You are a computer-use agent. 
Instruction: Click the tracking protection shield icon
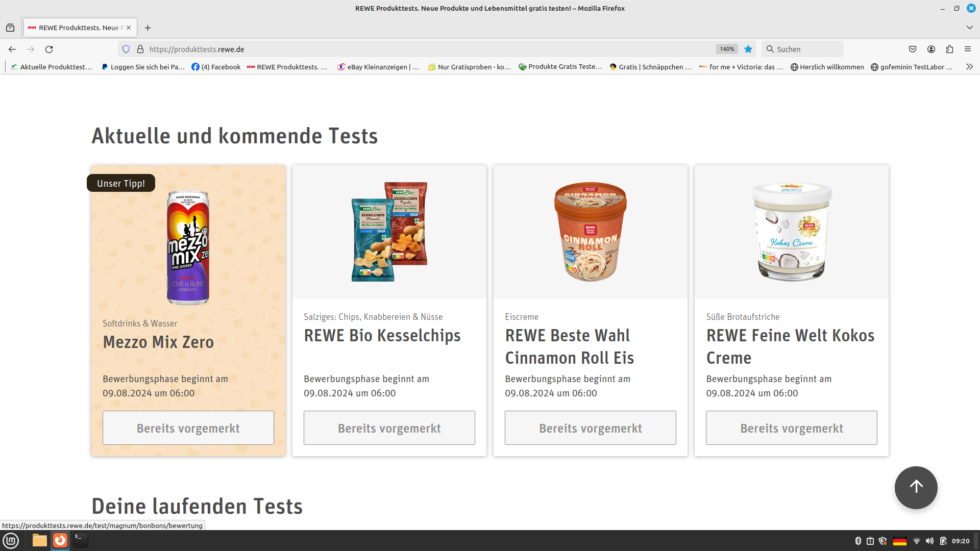[126, 49]
